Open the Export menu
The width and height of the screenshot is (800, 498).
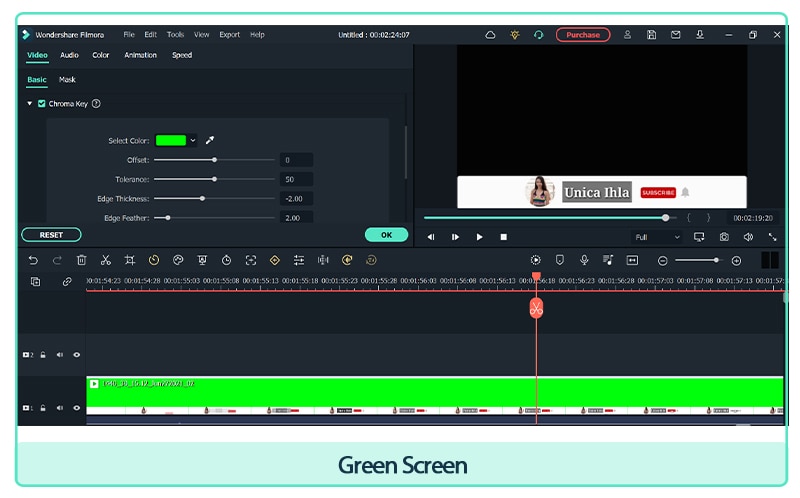pos(230,35)
